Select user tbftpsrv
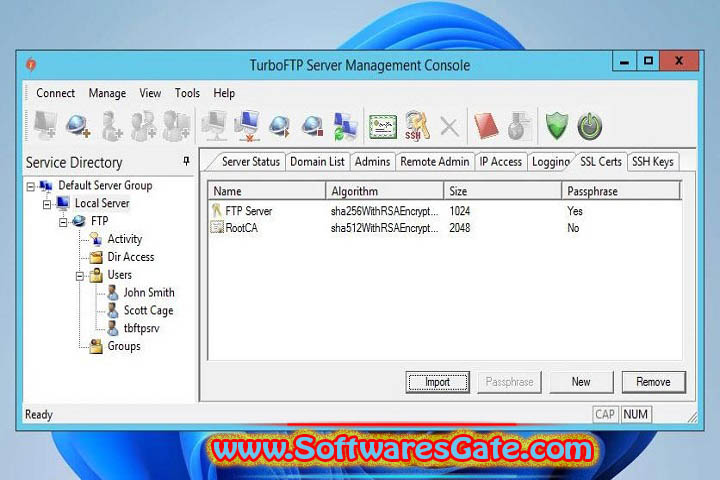 [x=141, y=329]
